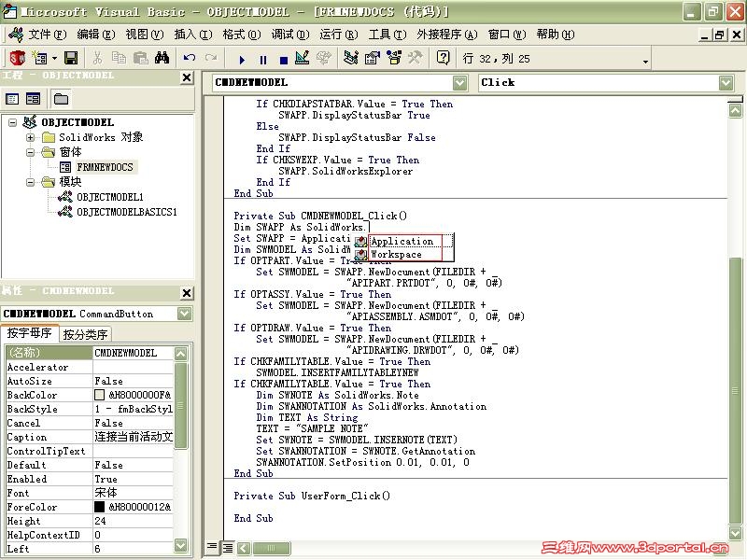
Task: Open the properties object selector dropdown
Action: tap(184, 314)
